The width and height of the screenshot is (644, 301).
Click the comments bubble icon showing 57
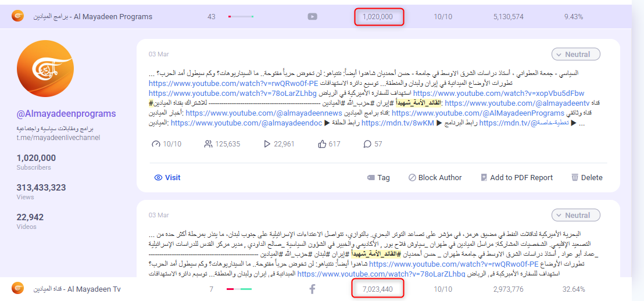point(367,144)
